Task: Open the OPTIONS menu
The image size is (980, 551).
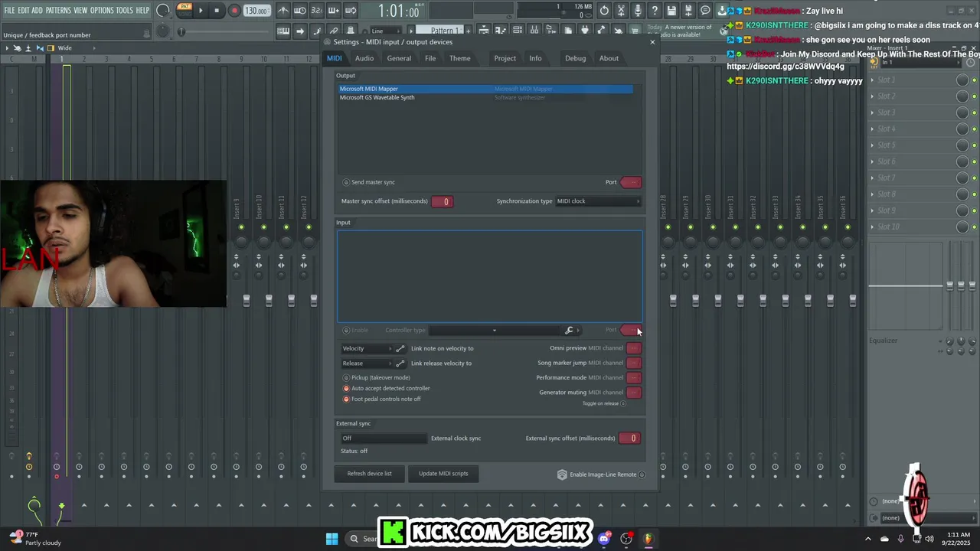Action: [102, 11]
